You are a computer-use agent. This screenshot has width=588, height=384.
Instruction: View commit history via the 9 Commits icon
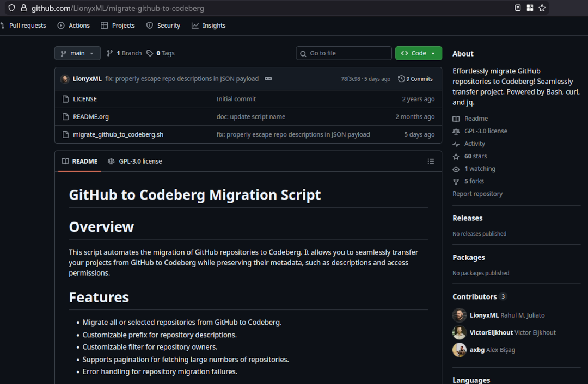(x=401, y=78)
